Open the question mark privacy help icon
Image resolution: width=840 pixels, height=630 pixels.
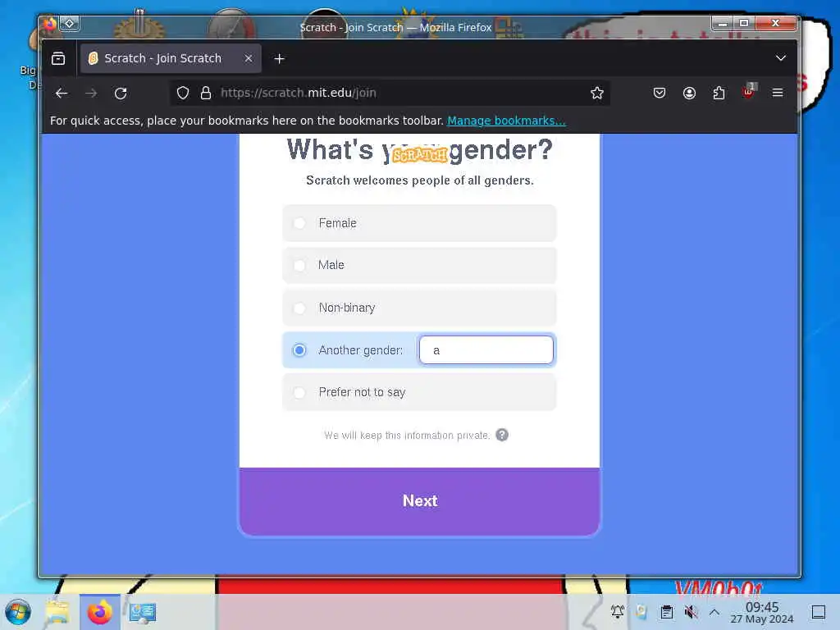(x=502, y=435)
